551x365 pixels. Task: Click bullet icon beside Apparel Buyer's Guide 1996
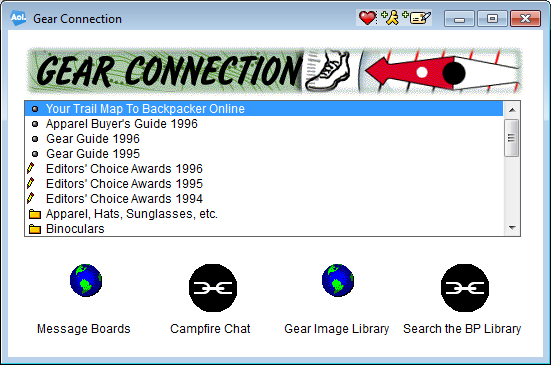click(35, 124)
